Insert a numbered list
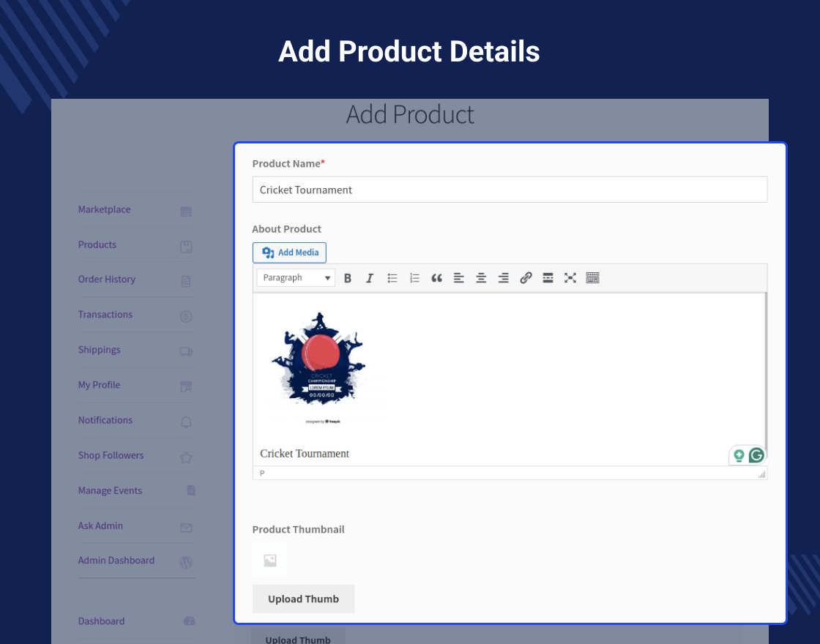Screen dimensions: 820x644 pos(414,278)
